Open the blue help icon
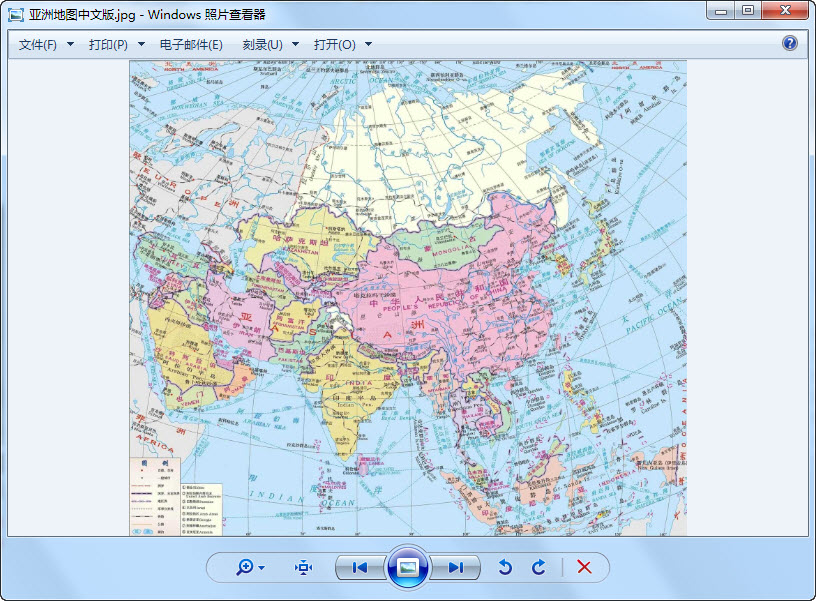Image resolution: width=816 pixels, height=601 pixels. click(x=789, y=43)
